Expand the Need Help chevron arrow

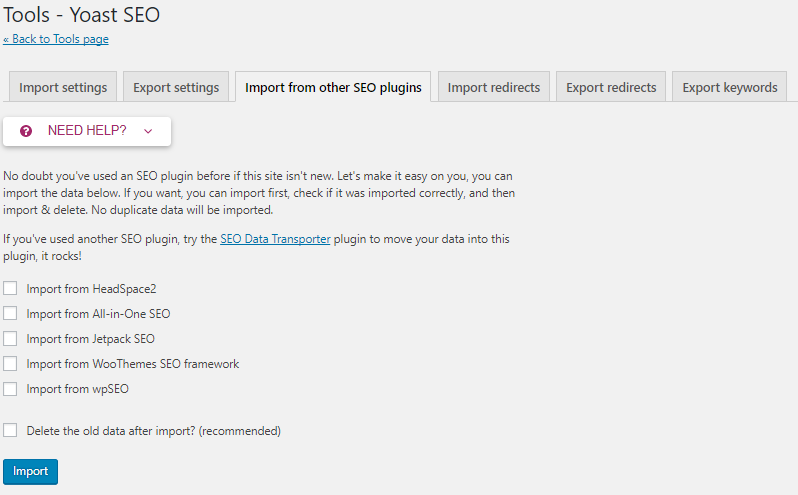[148, 131]
